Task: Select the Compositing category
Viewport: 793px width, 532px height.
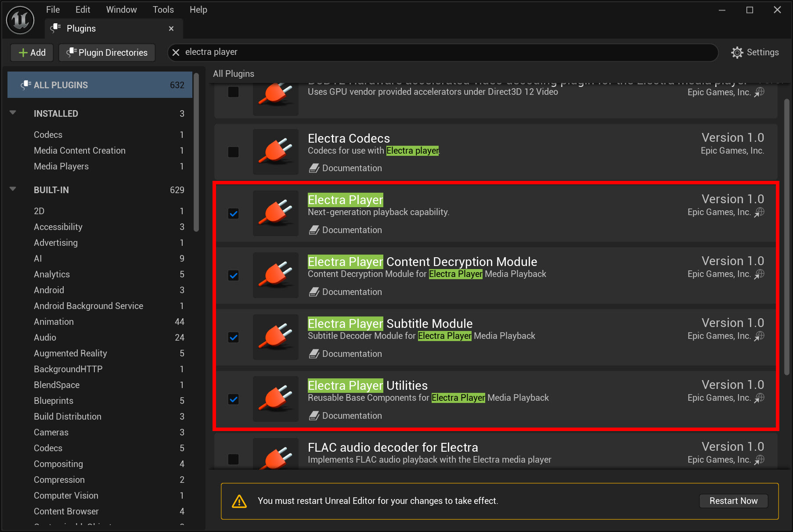Action: [x=100, y=464]
